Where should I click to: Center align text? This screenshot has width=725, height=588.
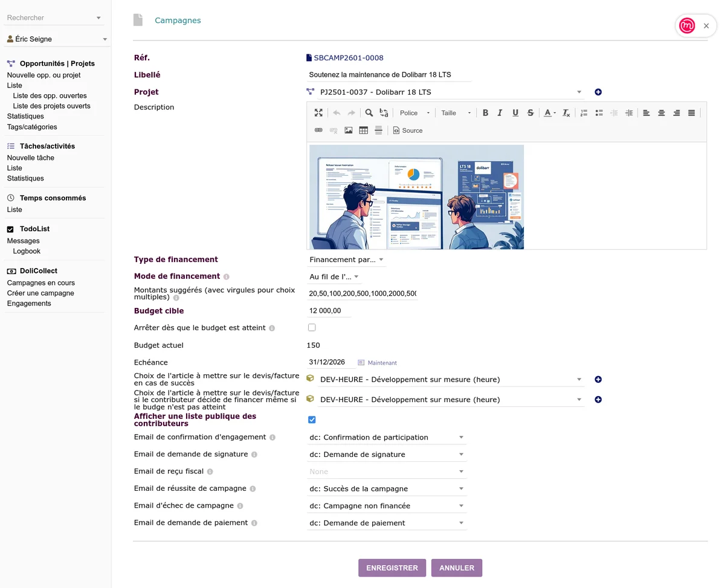(x=662, y=113)
